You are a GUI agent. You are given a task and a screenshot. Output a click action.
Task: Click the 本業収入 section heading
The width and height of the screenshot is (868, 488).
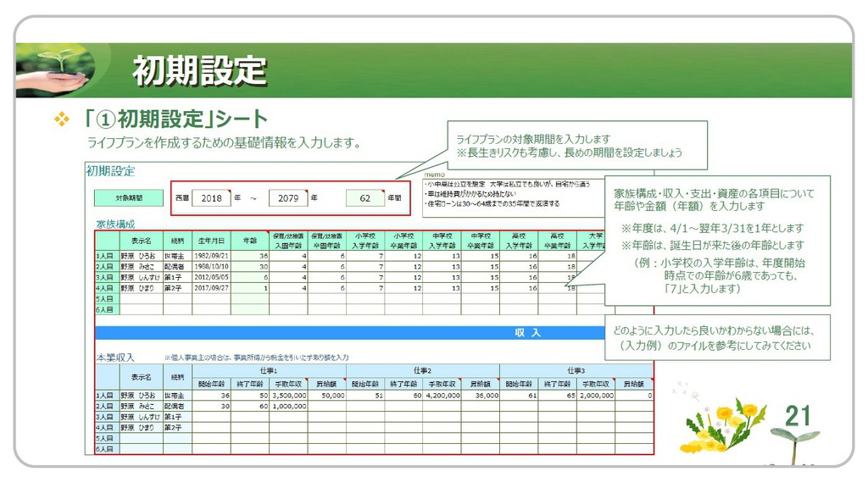(115, 358)
